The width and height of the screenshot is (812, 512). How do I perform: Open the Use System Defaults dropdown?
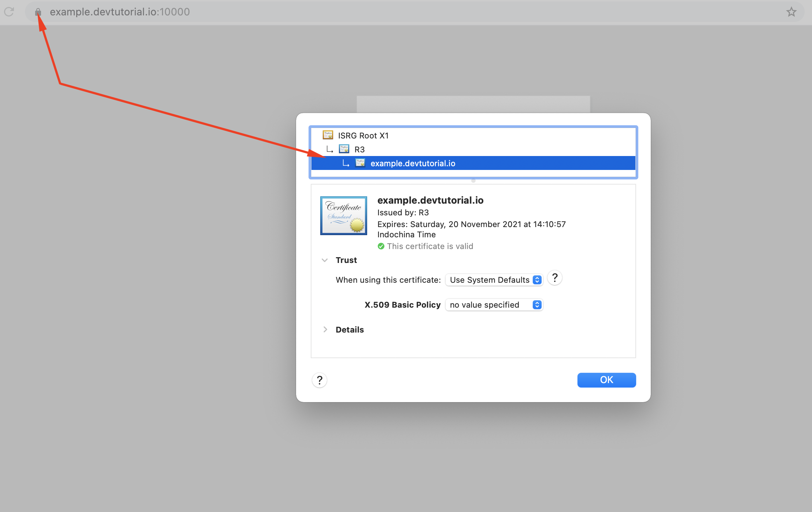point(494,280)
